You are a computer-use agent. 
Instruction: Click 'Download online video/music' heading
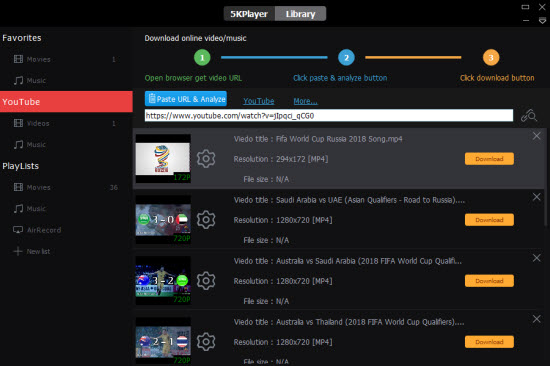tap(195, 38)
